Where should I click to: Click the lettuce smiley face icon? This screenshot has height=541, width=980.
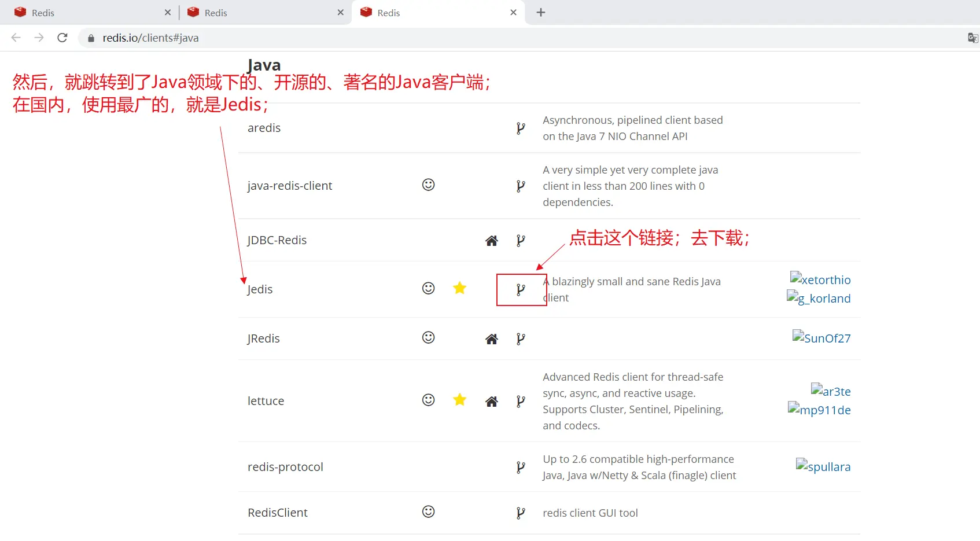coord(428,400)
